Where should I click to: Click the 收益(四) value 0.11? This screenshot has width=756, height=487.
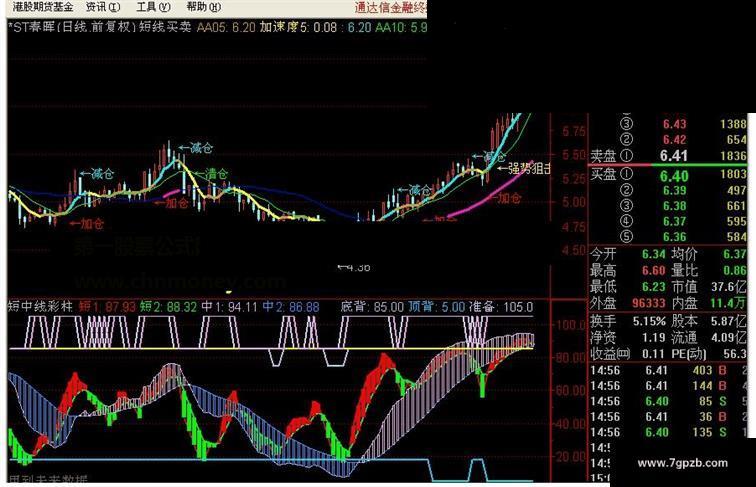pos(654,354)
